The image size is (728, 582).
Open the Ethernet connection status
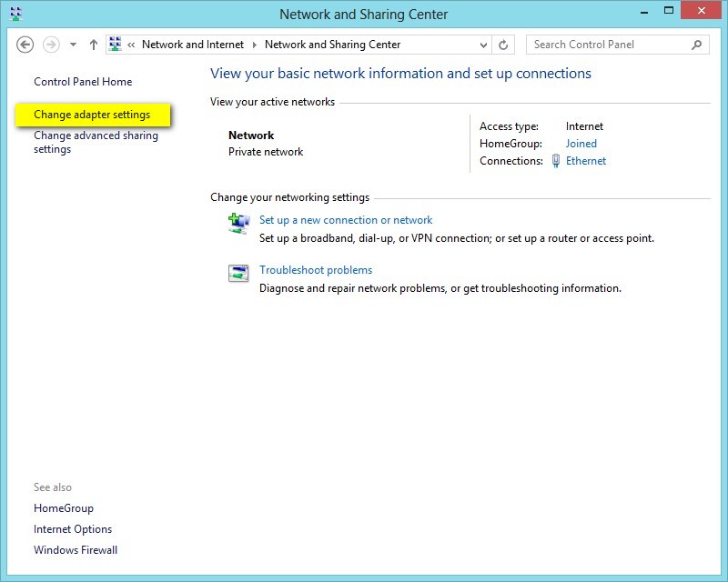(586, 161)
